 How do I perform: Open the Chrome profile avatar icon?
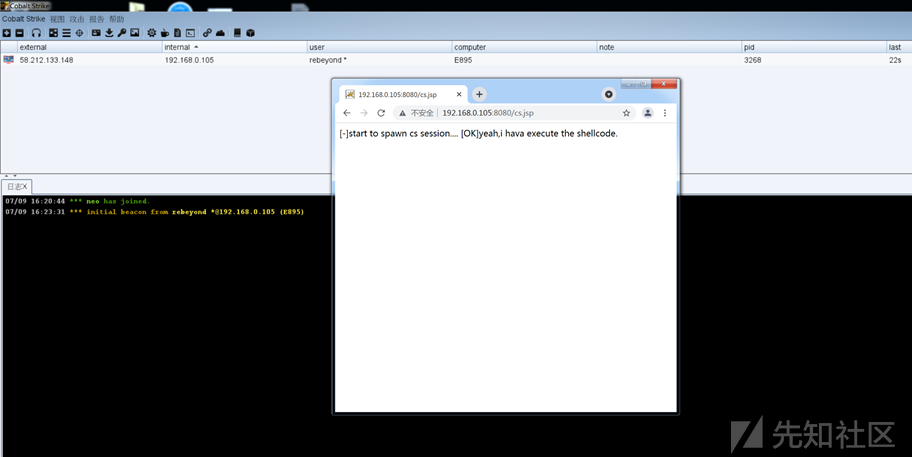pos(647,113)
